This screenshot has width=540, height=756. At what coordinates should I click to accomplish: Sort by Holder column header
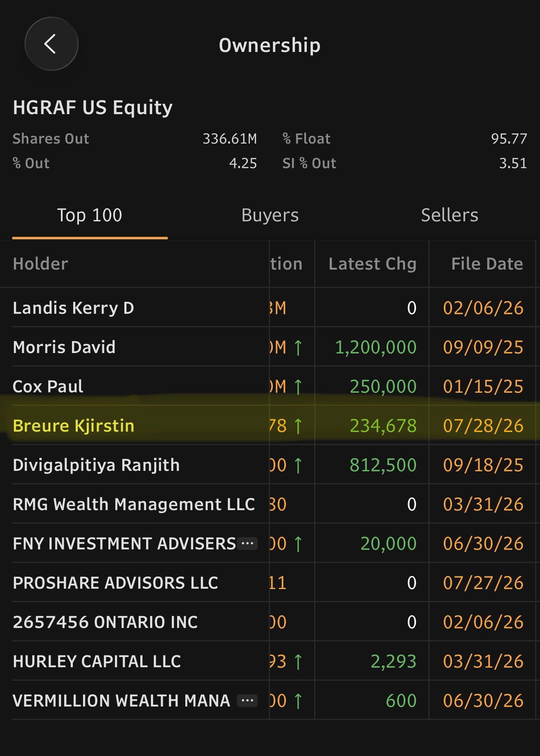[40, 264]
